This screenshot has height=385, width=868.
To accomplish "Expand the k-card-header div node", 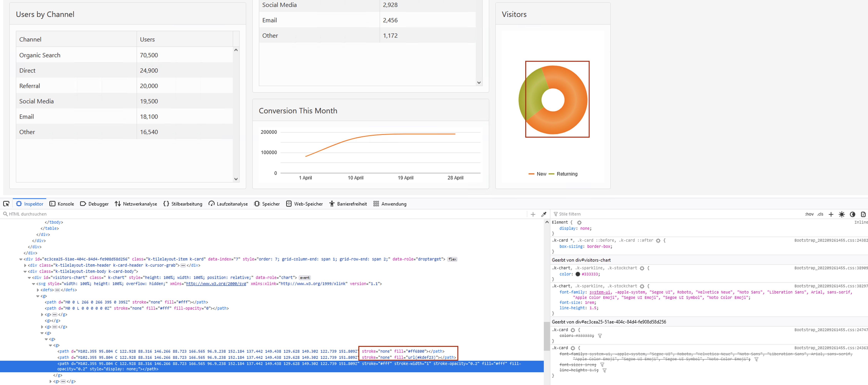I will click(25, 265).
